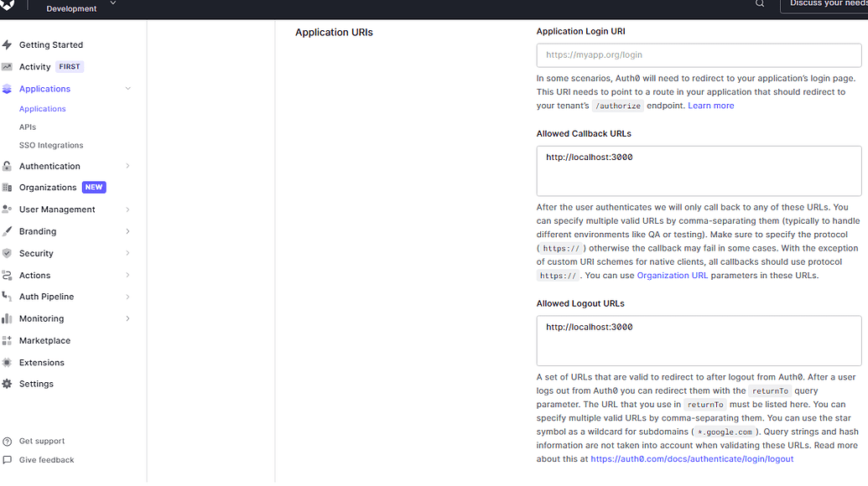The image size is (868, 486).
Task: Click the Branding paintbrush icon
Action: [8, 231]
